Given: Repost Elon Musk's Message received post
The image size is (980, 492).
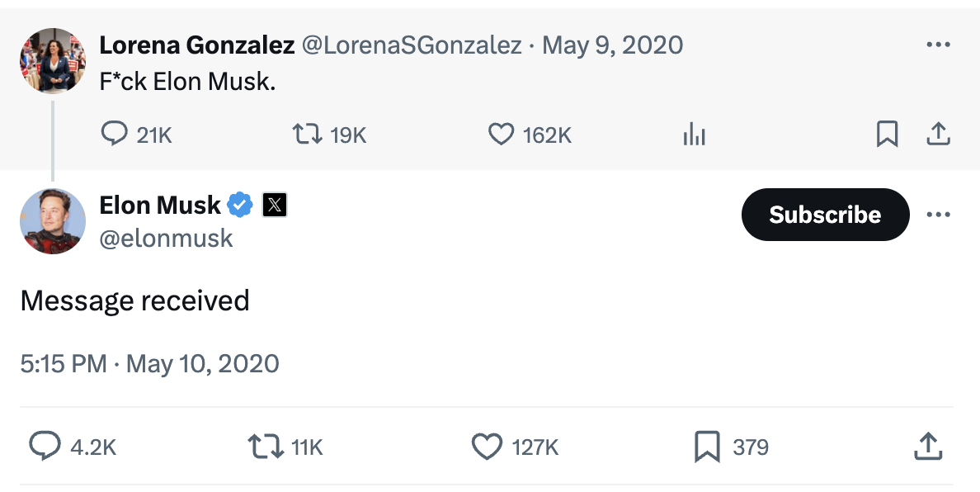Looking at the screenshot, I should [265, 447].
